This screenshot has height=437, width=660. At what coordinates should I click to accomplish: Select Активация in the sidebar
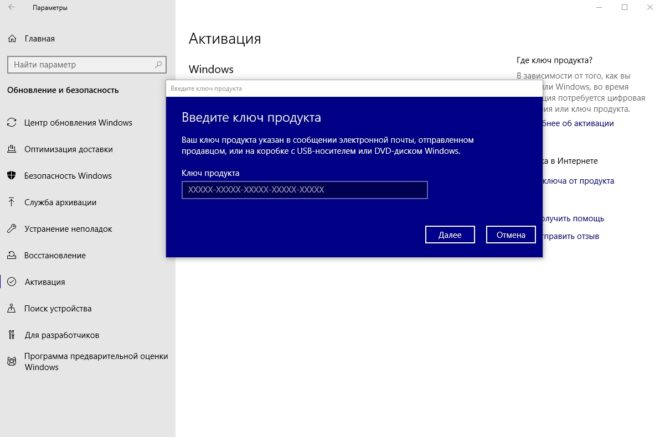coord(45,282)
